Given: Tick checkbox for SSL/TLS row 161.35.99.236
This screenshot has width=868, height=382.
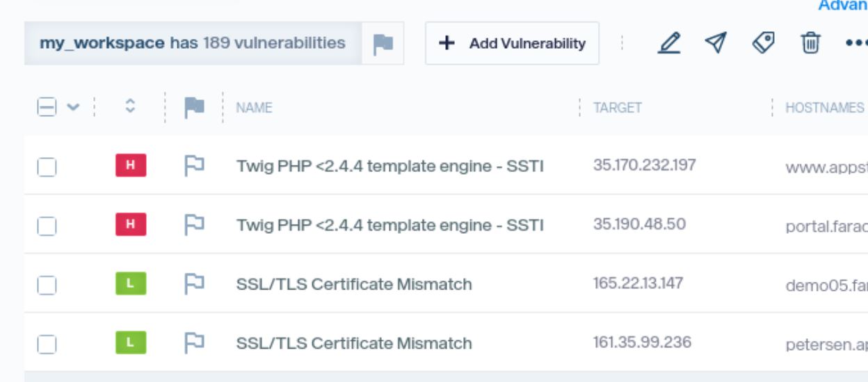Looking at the screenshot, I should pyautogui.click(x=47, y=344).
